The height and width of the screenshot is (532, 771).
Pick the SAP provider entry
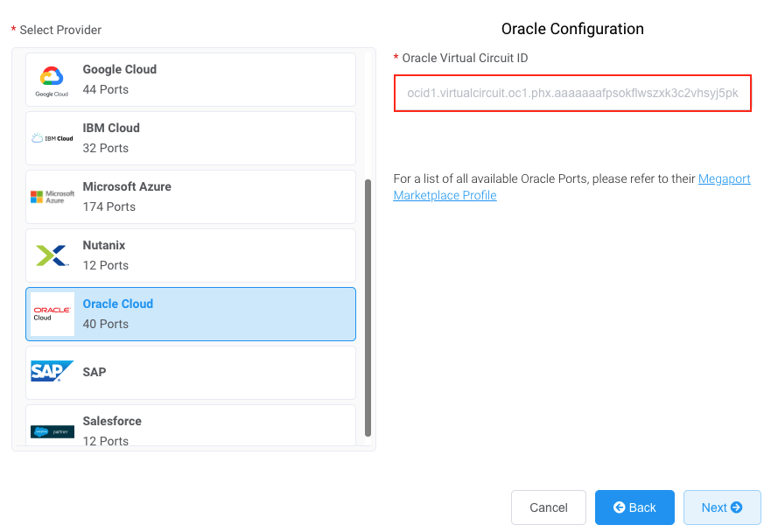coord(191,373)
